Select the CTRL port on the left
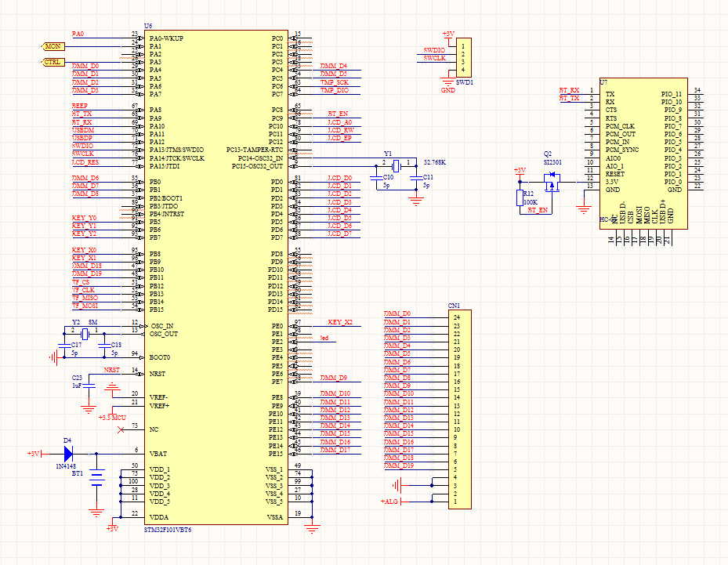Image resolution: width=728 pixels, height=565 pixels. [52, 60]
